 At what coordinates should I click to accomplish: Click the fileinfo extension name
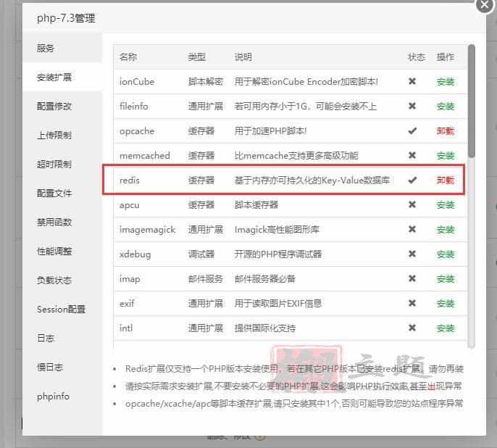pyautogui.click(x=134, y=107)
